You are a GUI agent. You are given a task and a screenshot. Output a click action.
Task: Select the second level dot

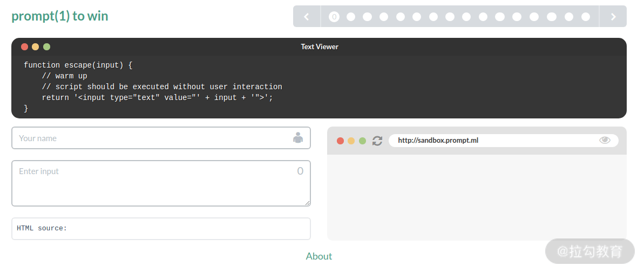click(351, 17)
